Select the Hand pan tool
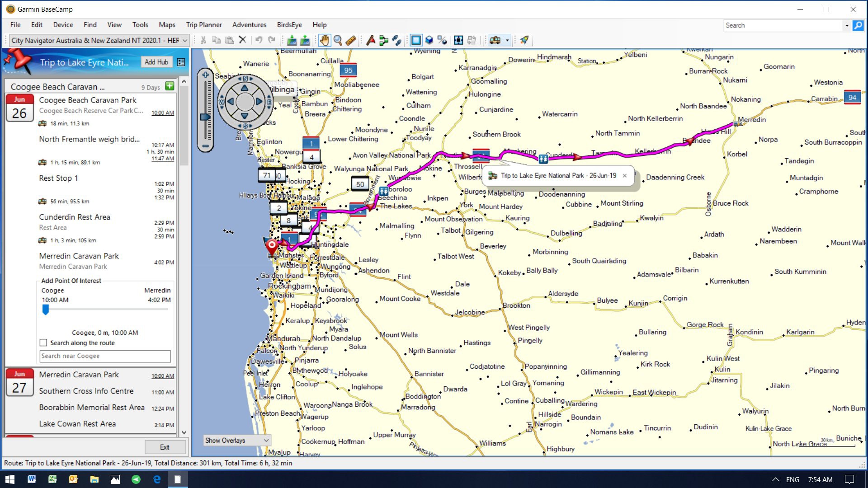This screenshot has height=488, width=868. point(324,40)
